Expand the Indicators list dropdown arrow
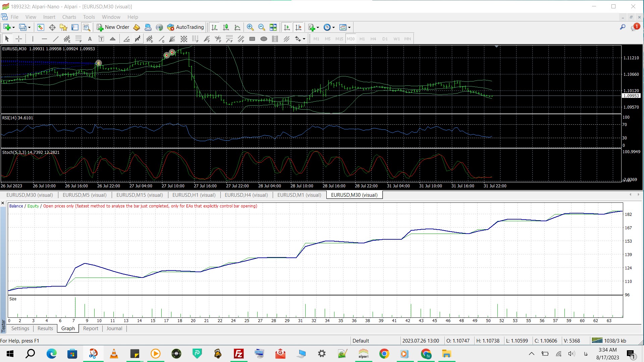Image resolution: width=644 pixels, height=362 pixels. (318, 27)
